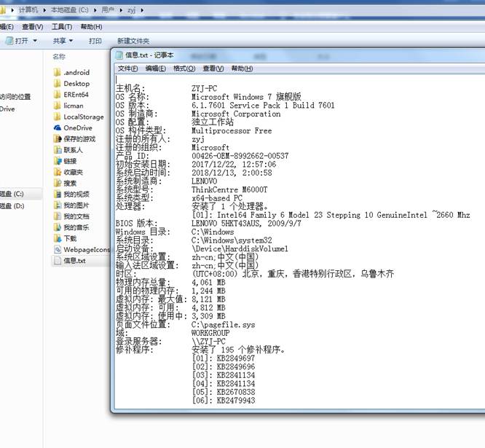Image resolution: width=485 pixels, height=448 pixels.
Task: Click the 'Microsoft Windows 7 旗舰版' text
Action: [x=246, y=97]
